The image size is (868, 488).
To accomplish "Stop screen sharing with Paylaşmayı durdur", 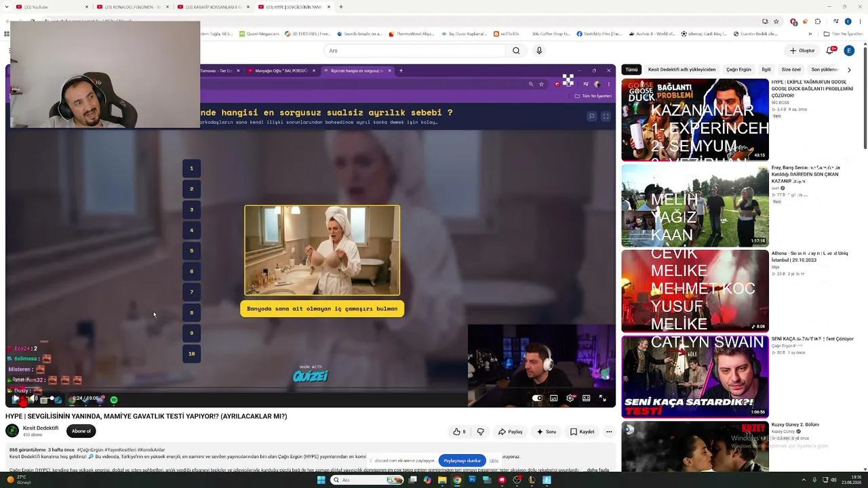I will click(462, 461).
